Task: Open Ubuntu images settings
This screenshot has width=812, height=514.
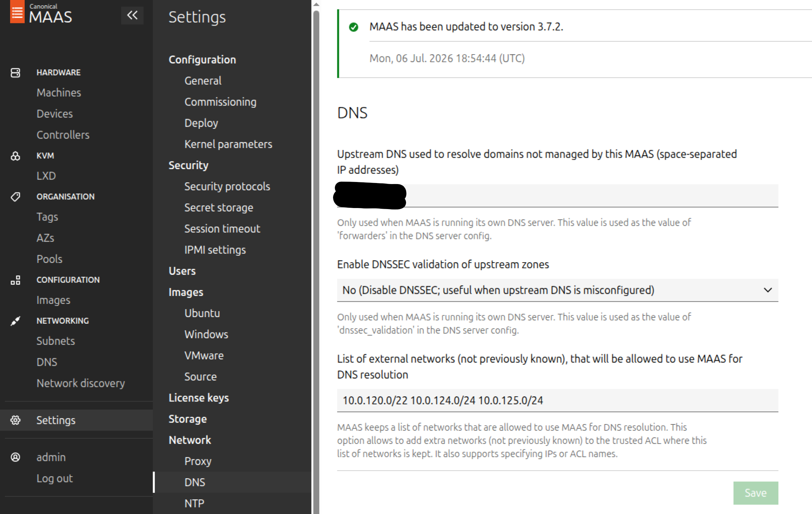Action: click(x=202, y=314)
